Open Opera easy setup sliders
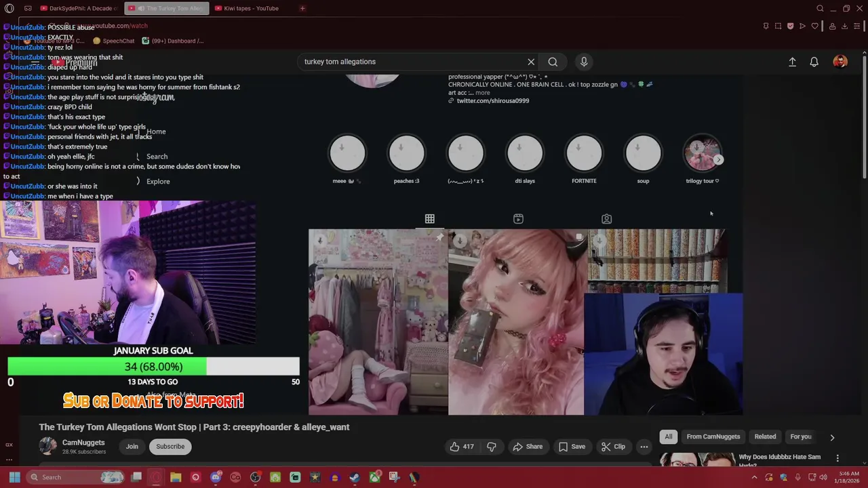The width and height of the screenshot is (868, 488). click(x=857, y=26)
